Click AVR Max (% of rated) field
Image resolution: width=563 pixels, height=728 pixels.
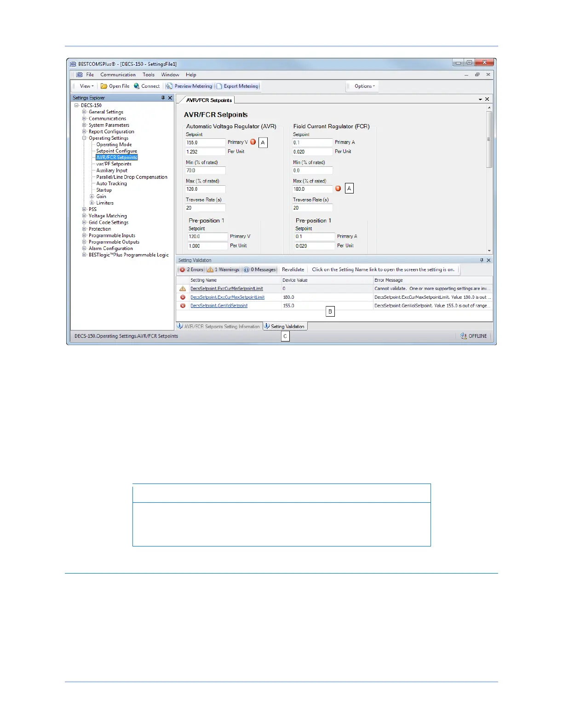[x=206, y=189]
